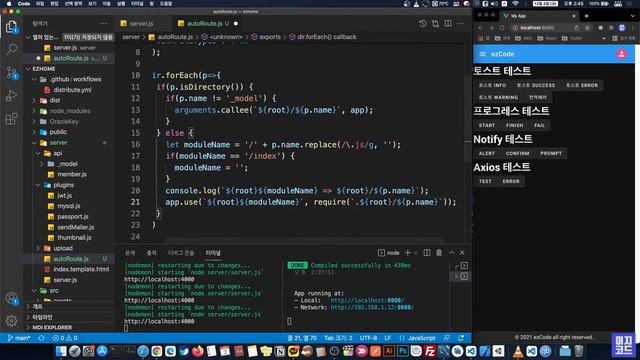Open Explorer panel more actions menu

104,24
